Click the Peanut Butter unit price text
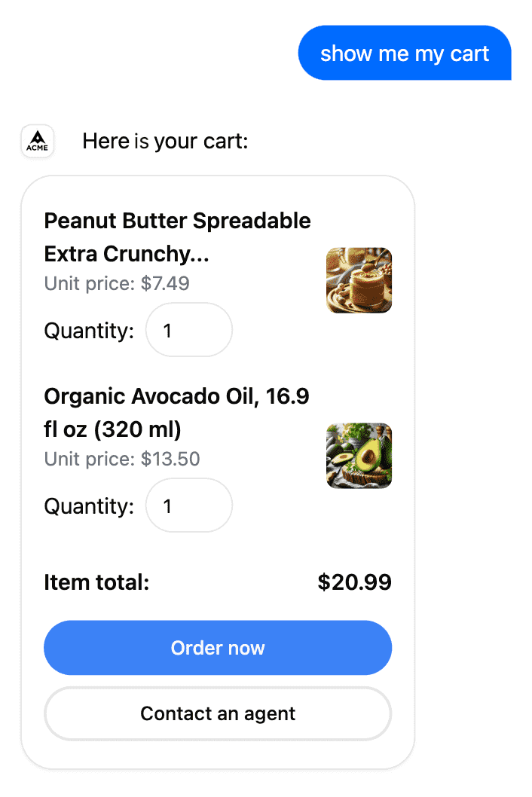This screenshot has width=532, height=797. tap(117, 283)
